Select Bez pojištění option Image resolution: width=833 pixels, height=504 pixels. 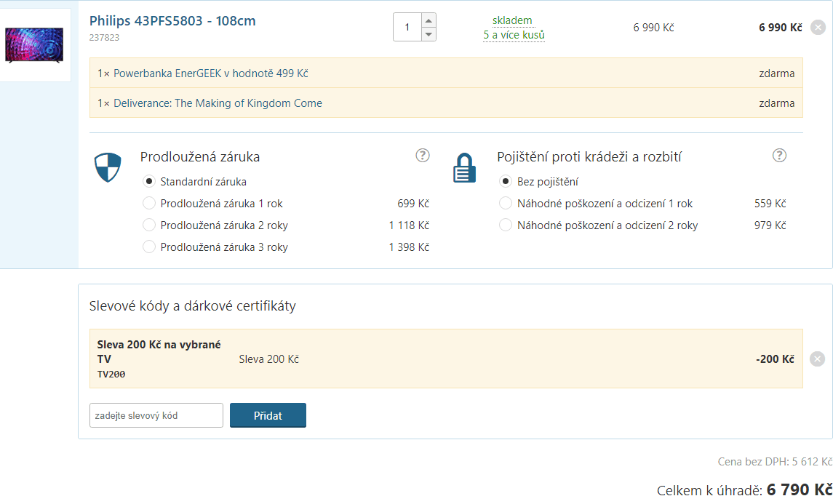[x=506, y=182]
